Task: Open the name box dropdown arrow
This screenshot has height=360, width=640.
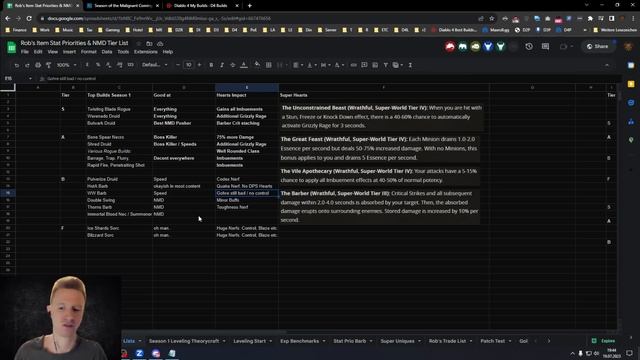Action: 30,78
